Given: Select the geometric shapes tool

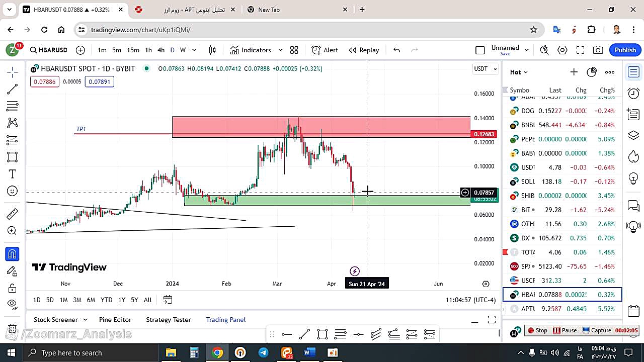Looking at the screenshot, I should pos(13,157).
